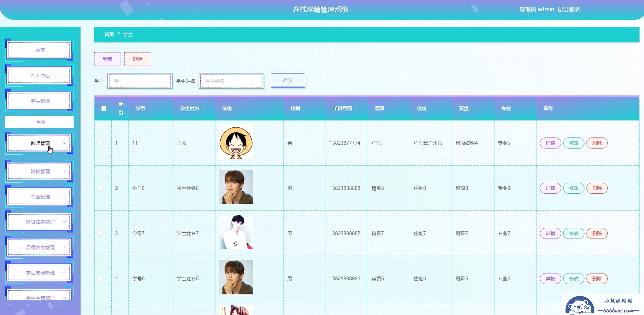644x315 pixels.
Task: Click 删除 for 学生姓名7
Action: [x=597, y=234]
